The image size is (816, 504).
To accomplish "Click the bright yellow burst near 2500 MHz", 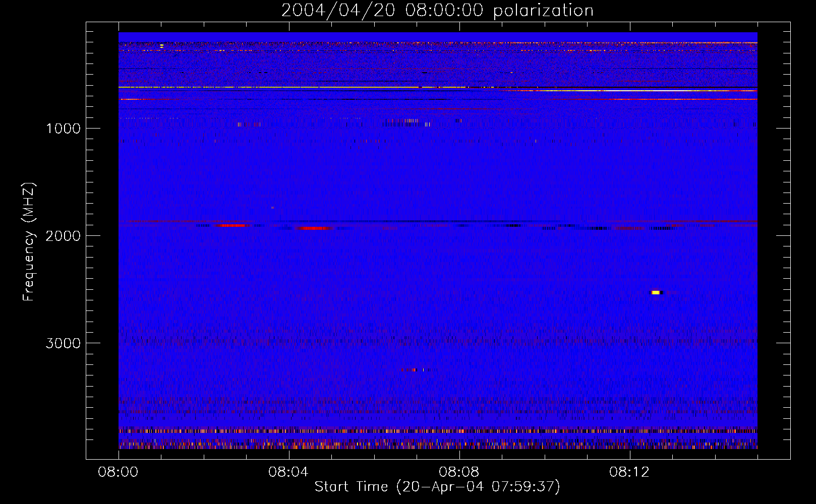I will click(656, 292).
